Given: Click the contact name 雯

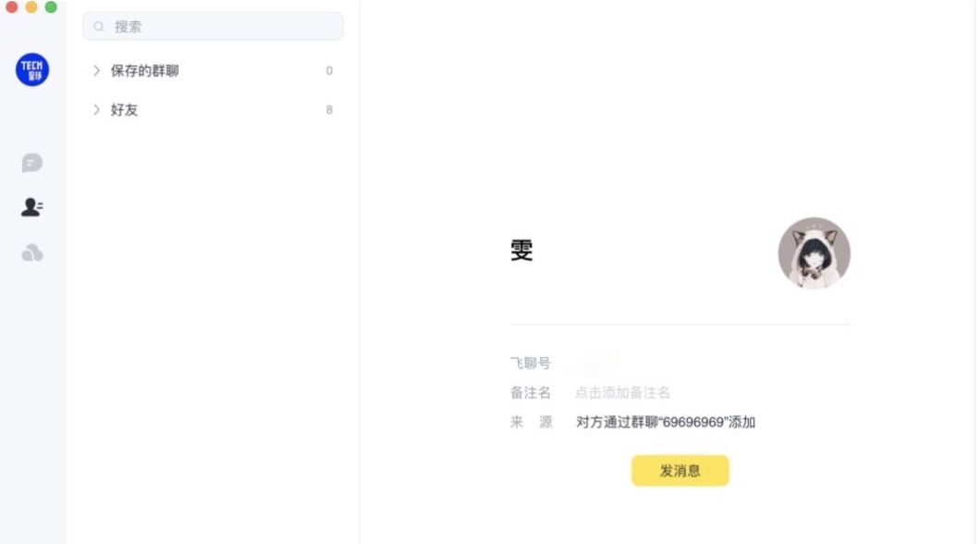Looking at the screenshot, I should click(521, 250).
